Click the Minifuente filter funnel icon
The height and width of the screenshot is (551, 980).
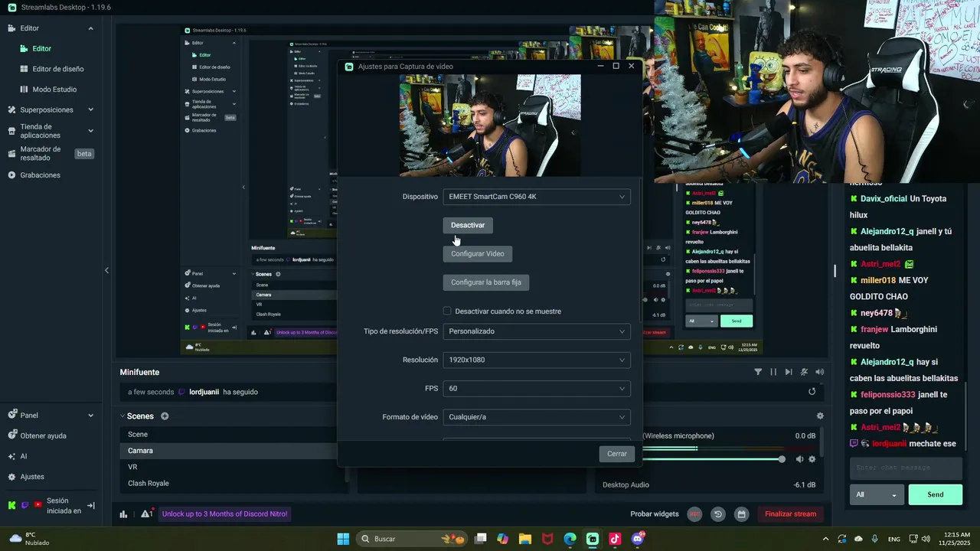(x=758, y=372)
